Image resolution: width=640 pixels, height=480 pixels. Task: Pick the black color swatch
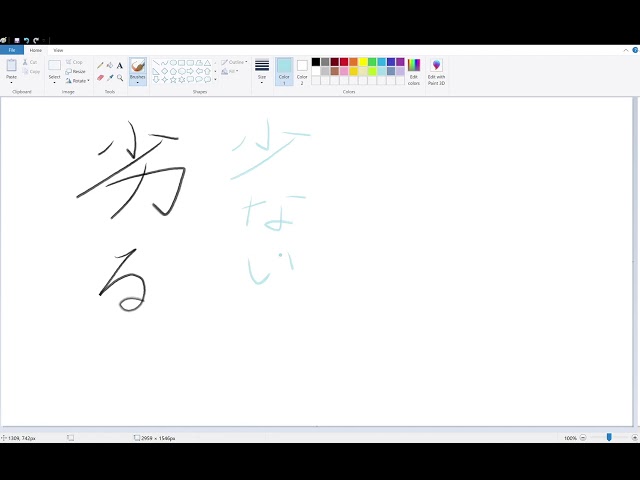click(316, 62)
